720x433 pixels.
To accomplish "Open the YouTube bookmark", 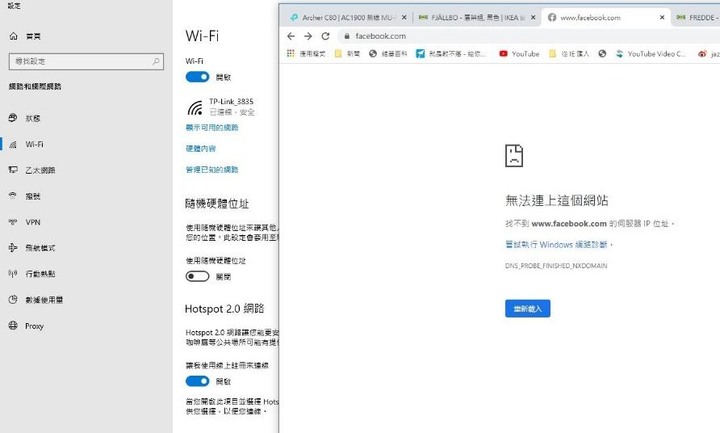I will click(x=519, y=54).
